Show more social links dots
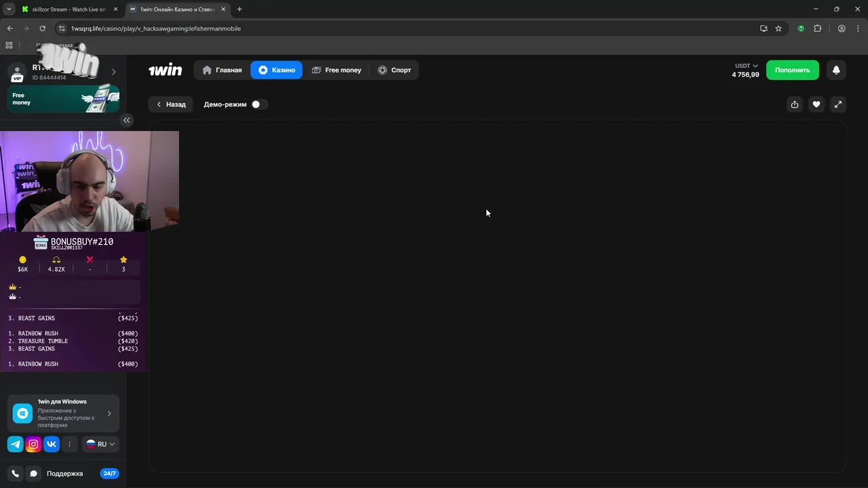Viewport: 868px width, 488px height. click(69, 445)
